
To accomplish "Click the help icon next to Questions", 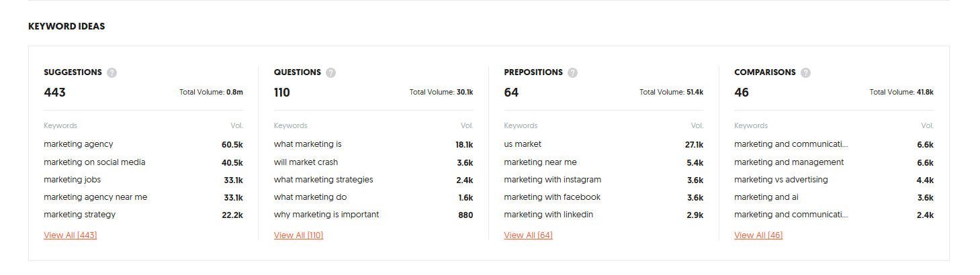I will [x=330, y=72].
